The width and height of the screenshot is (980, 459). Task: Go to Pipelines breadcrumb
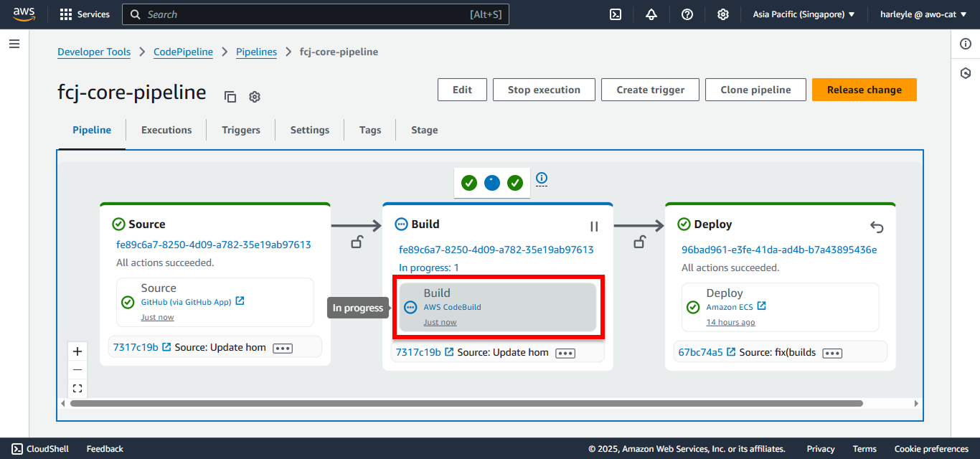point(256,52)
